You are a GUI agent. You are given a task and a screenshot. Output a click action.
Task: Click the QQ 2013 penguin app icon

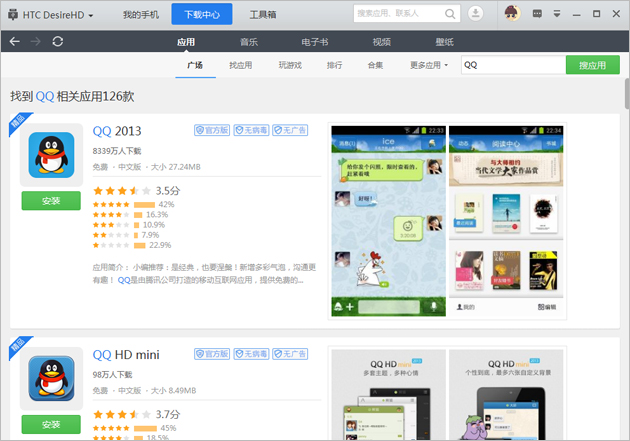51,155
